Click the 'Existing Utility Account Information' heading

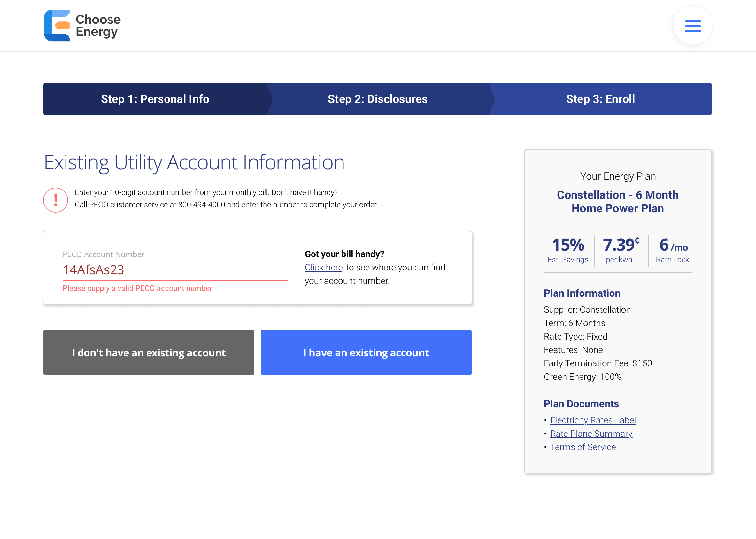click(x=194, y=163)
